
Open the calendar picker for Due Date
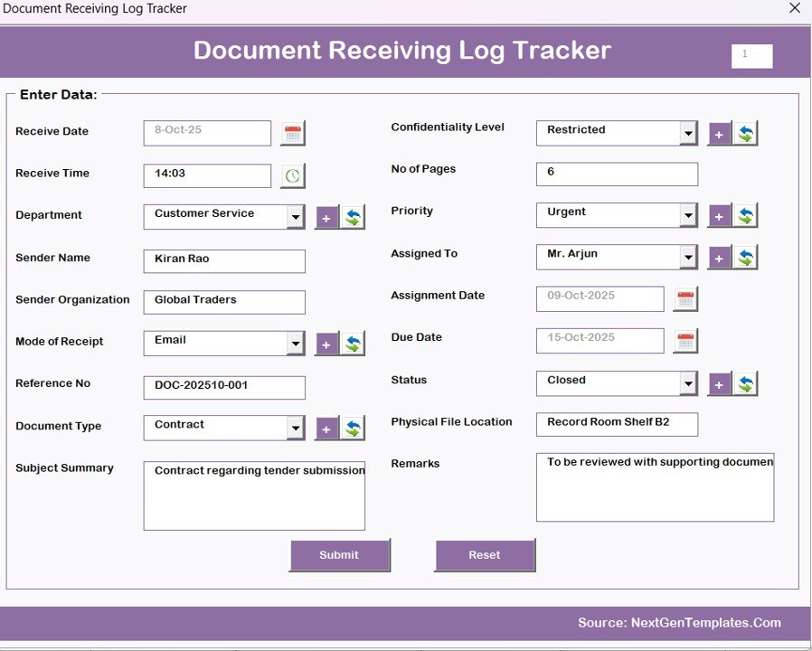[685, 340]
